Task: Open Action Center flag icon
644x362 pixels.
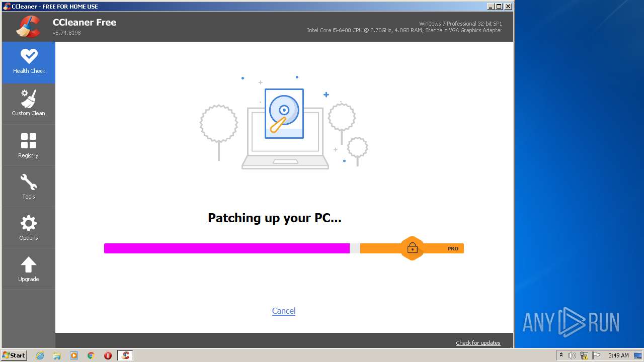Action: click(x=596, y=355)
